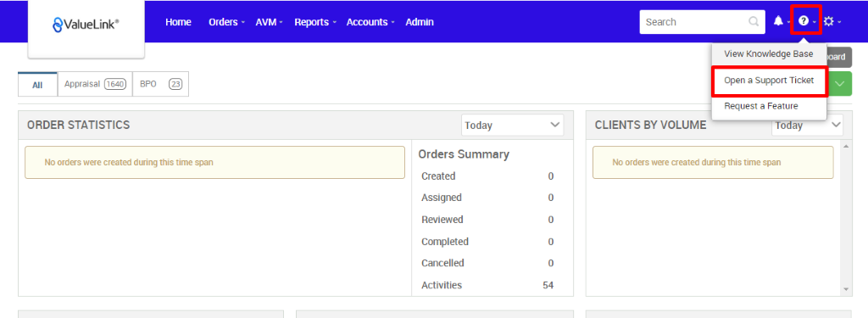
Task: Switch to the All tab
Action: (x=37, y=85)
